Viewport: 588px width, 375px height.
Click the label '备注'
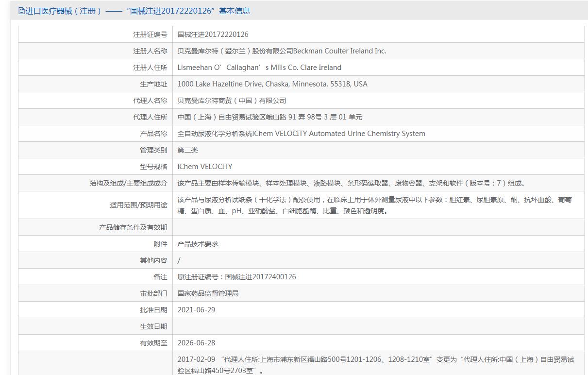pos(160,277)
